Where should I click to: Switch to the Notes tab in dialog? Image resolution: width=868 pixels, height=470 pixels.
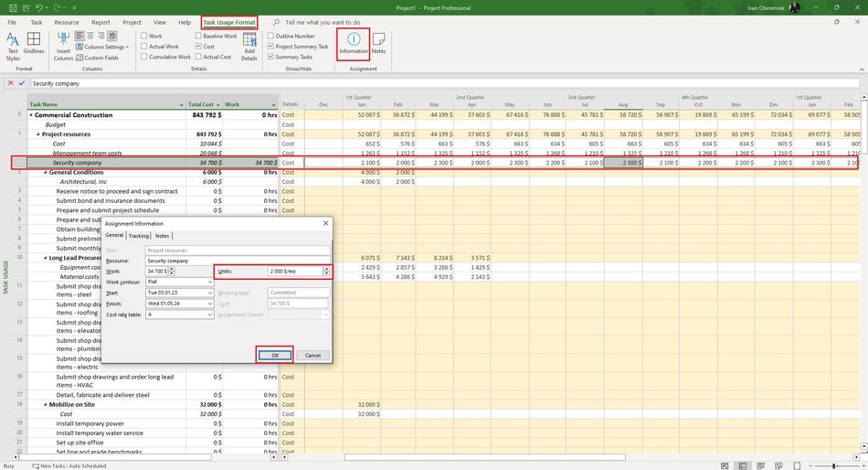point(163,236)
